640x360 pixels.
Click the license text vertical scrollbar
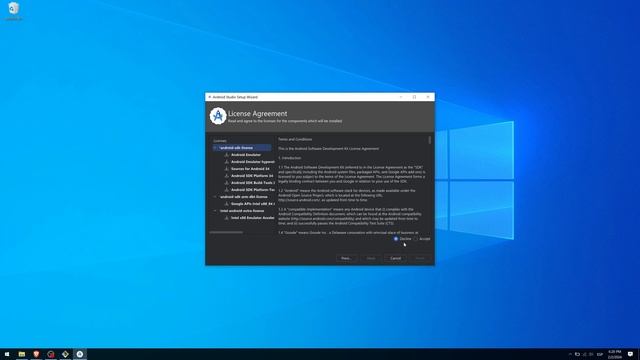pyautogui.click(x=430, y=140)
